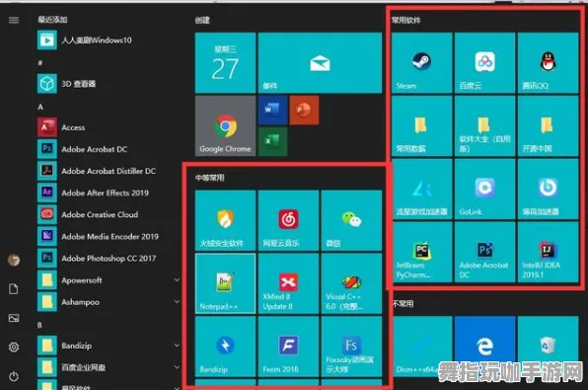Open the Pictures sidebar icon
The image size is (588, 390).
coord(14,318)
